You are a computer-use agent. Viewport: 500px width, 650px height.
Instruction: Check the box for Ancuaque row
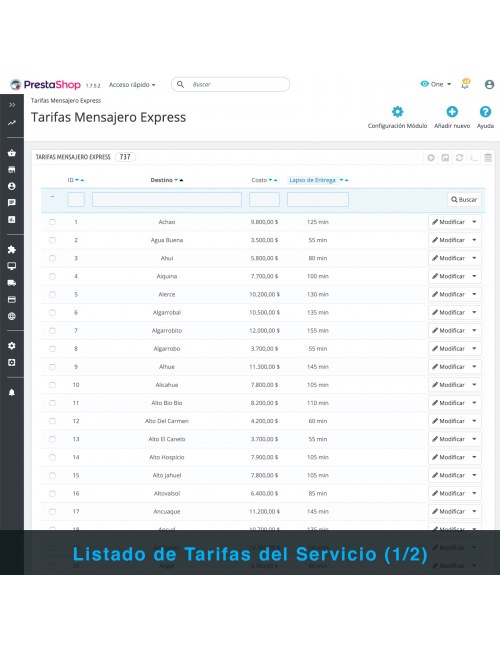coord(52,512)
